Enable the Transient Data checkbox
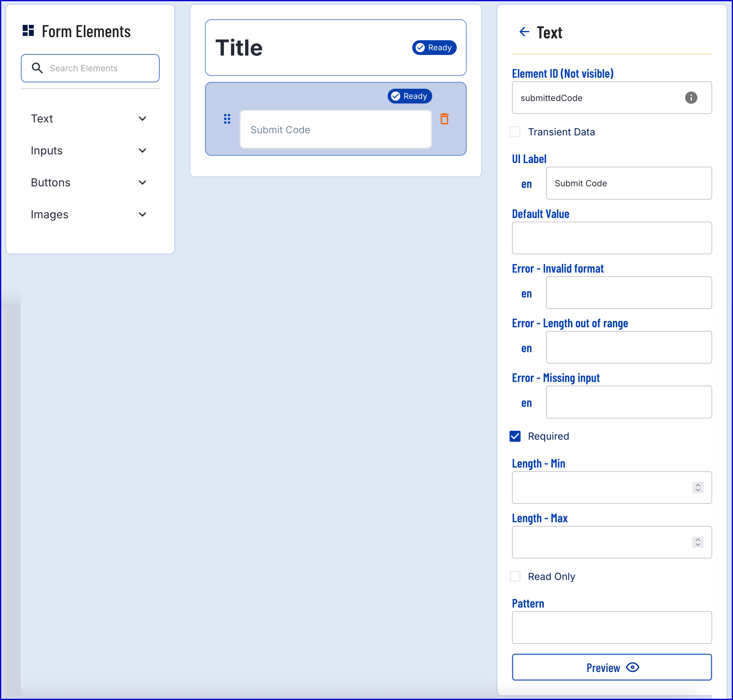The image size is (733, 700). click(515, 132)
